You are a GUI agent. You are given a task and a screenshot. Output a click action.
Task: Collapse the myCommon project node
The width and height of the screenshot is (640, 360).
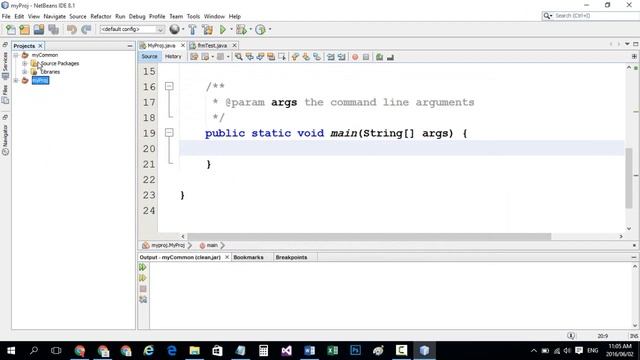pyautogui.click(x=16, y=55)
